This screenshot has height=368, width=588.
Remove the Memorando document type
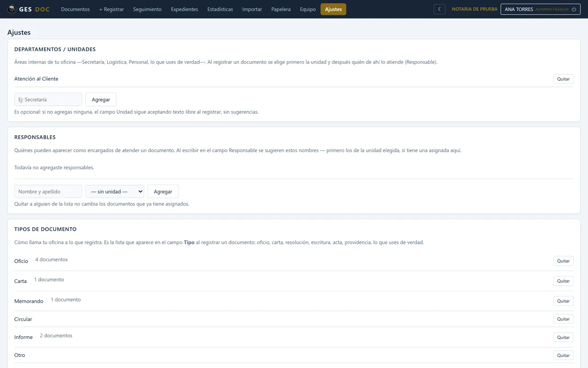pos(563,301)
